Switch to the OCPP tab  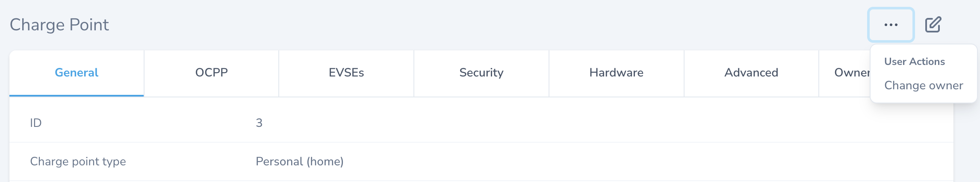[x=212, y=73]
